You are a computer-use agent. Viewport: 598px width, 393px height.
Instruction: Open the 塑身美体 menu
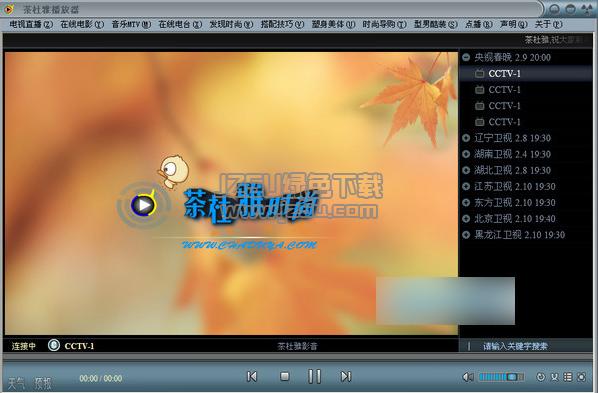point(333,24)
